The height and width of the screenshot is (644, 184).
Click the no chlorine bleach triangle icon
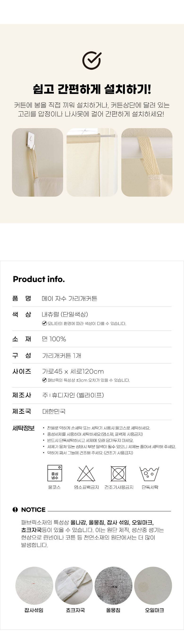[86, 474]
